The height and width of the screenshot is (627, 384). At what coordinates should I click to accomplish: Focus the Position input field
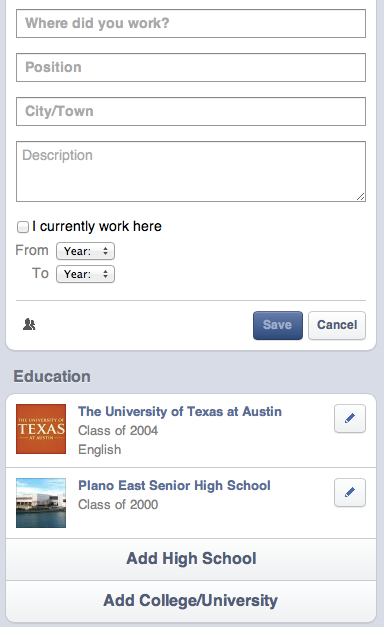pyautogui.click(x=191, y=68)
